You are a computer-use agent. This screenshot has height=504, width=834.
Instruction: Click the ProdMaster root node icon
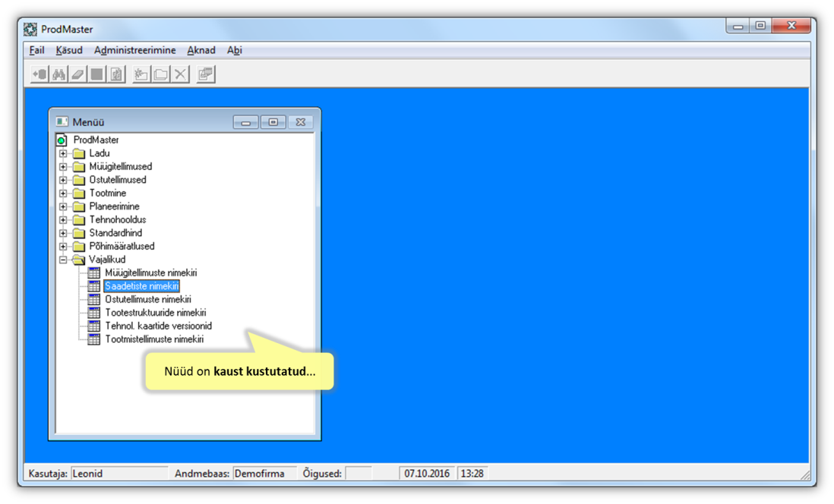pos(62,140)
